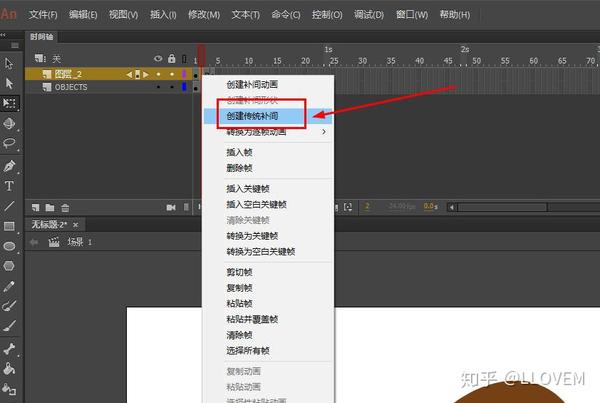Switch to the 时间轴 panel tab

pos(41,37)
